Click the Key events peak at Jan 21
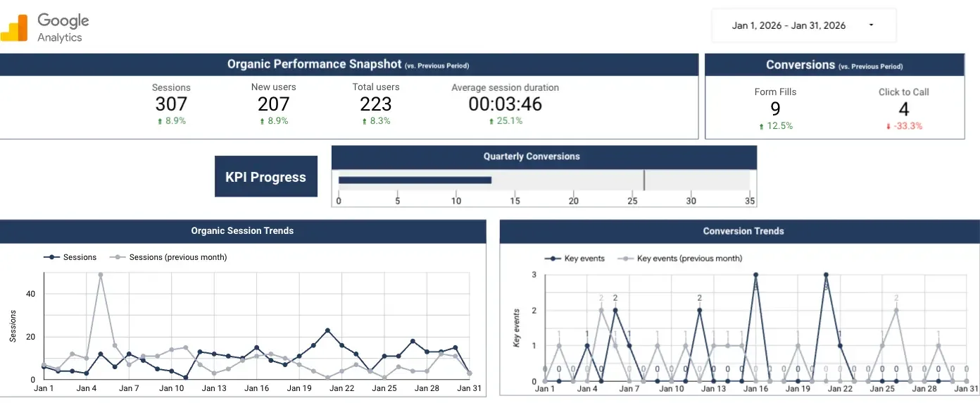 (x=826, y=275)
